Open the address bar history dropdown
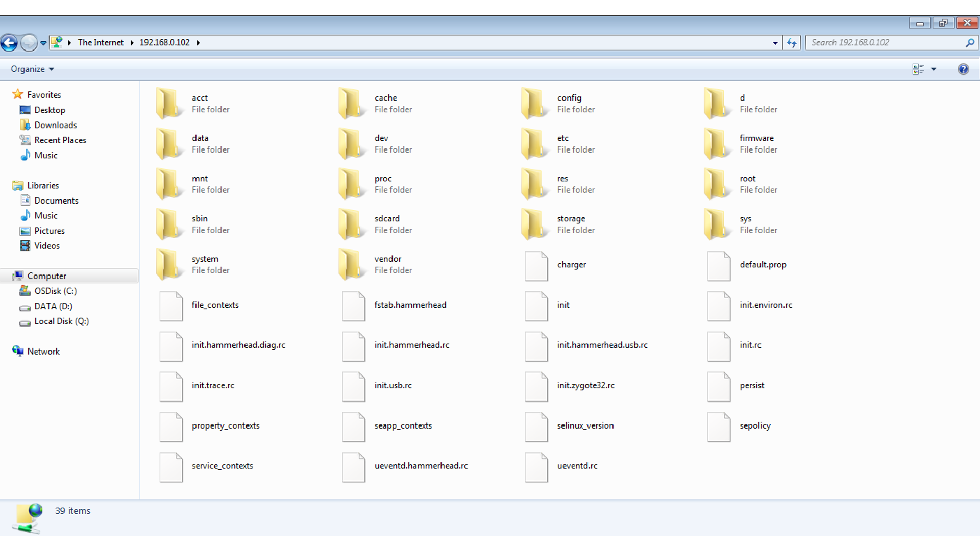The height and width of the screenshot is (551, 980). click(x=775, y=43)
